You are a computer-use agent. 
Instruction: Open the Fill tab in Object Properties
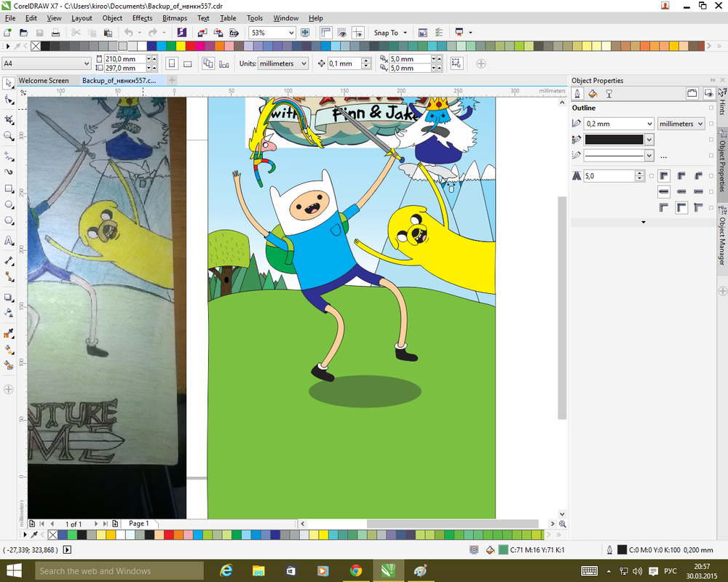point(593,94)
